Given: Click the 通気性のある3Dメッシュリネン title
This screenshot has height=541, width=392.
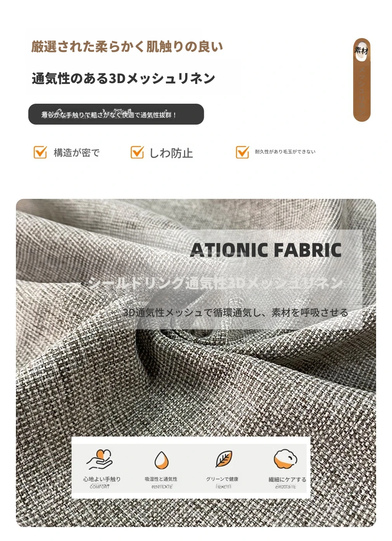Looking at the screenshot, I should pyautogui.click(x=123, y=78).
